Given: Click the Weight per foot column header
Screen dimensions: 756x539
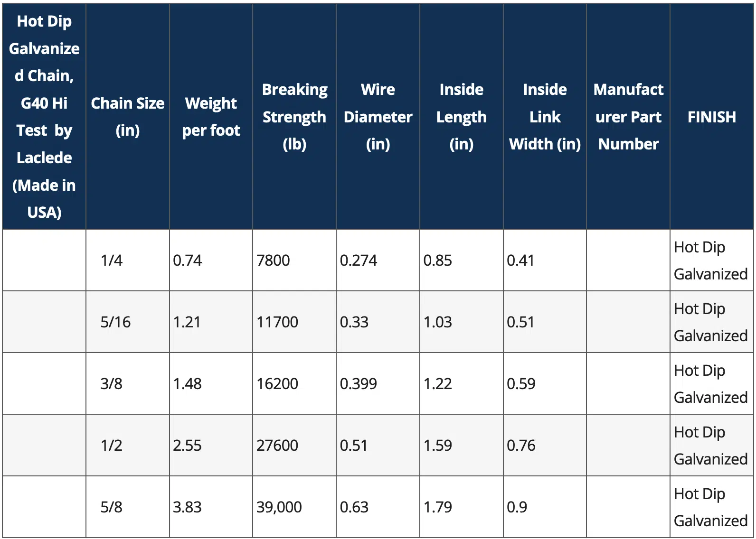Looking at the screenshot, I should (x=211, y=117).
